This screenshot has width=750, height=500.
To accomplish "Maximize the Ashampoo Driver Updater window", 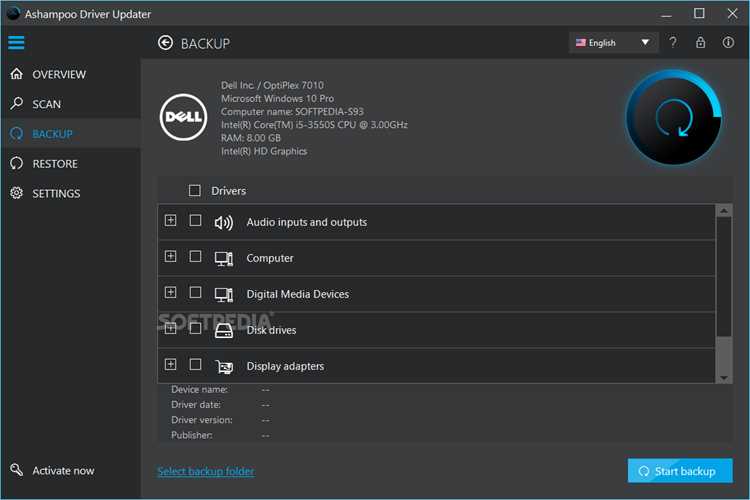I will pos(699,13).
